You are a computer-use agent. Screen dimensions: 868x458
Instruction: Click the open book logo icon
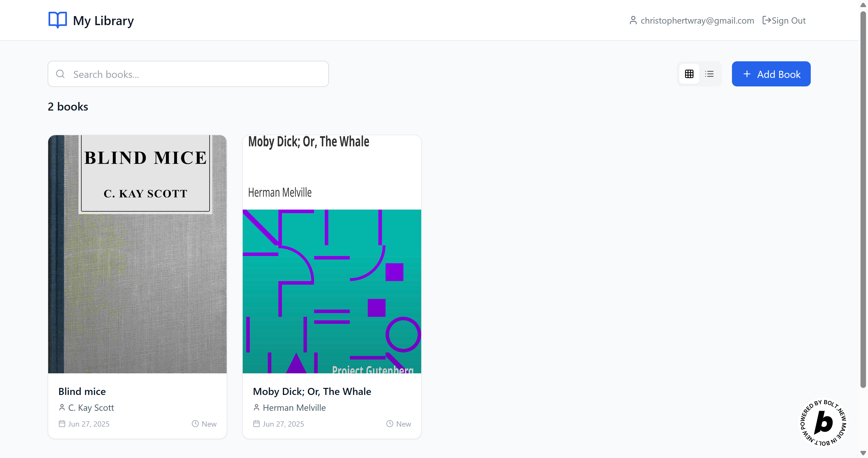[x=58, y=20]
